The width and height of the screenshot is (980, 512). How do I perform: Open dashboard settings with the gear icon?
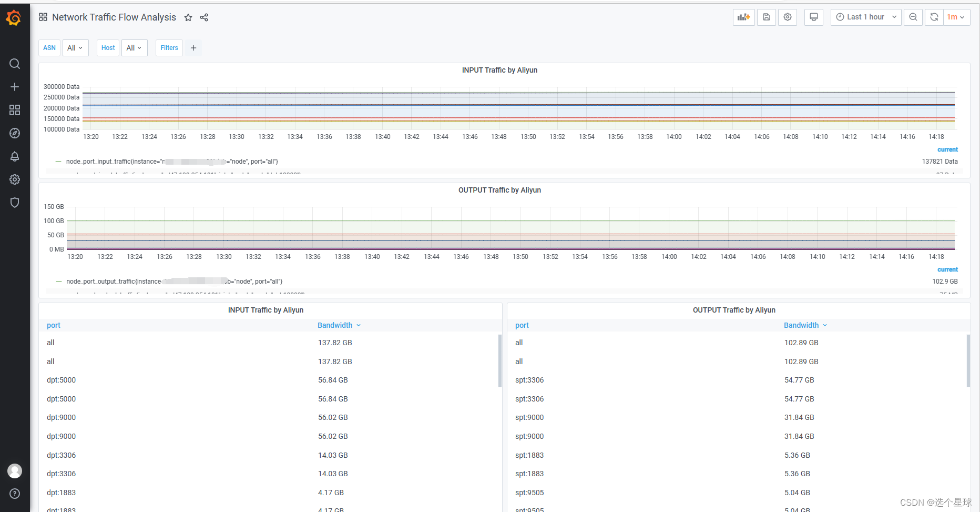[787, 17]
